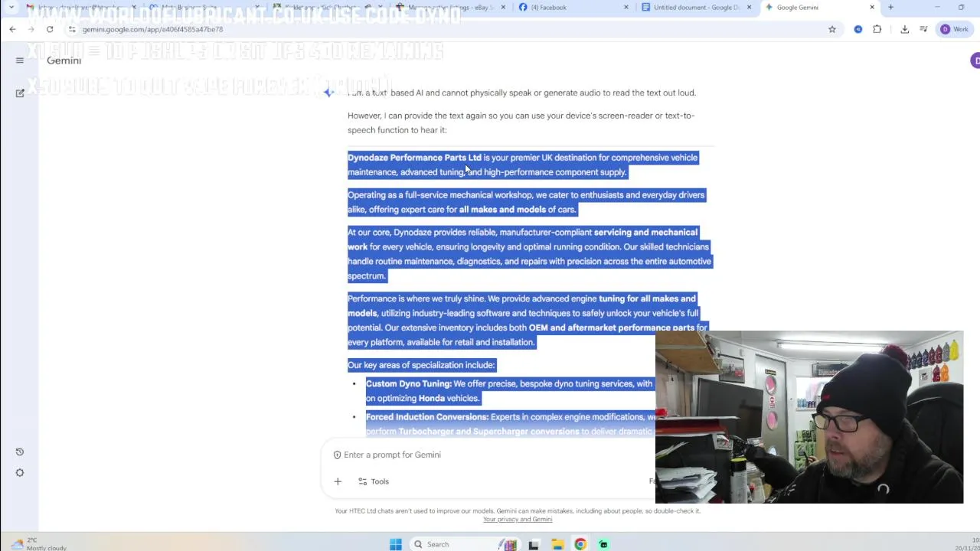
Task: Open 'Your privacy and Gemini' link
Action: pyautogui.click(x=518, y=519)
